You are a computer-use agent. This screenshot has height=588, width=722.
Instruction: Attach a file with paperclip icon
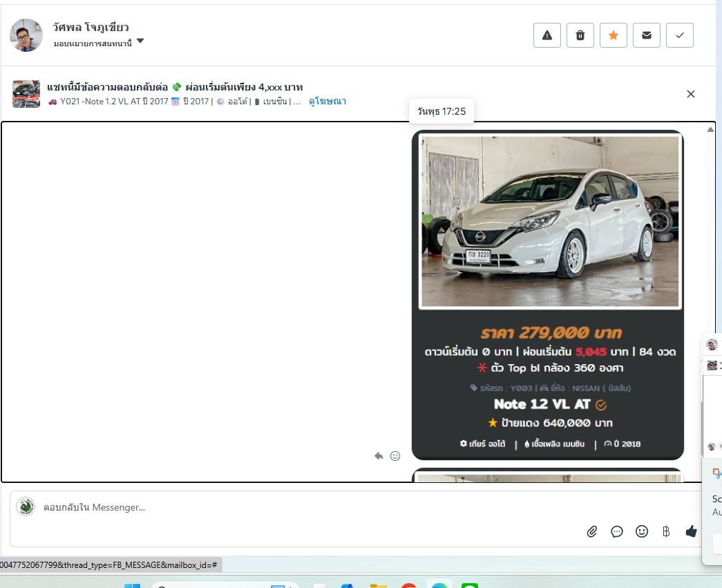tap(592, 531)
